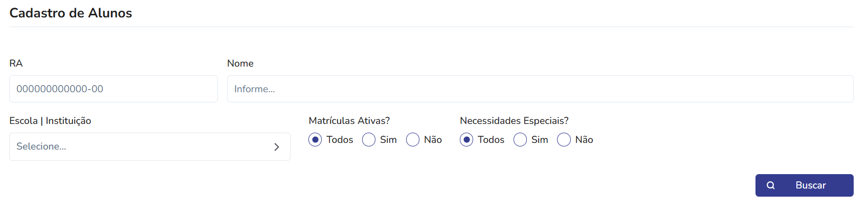This screenshot has height=211, width=868.
Task: Click the Selecione... placeholder text
Action: [41, 146]
